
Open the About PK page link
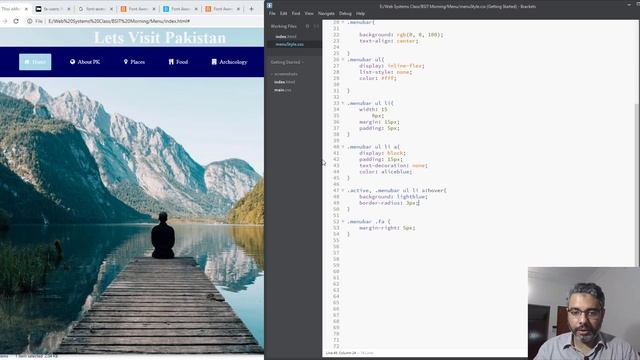(85, 62)
